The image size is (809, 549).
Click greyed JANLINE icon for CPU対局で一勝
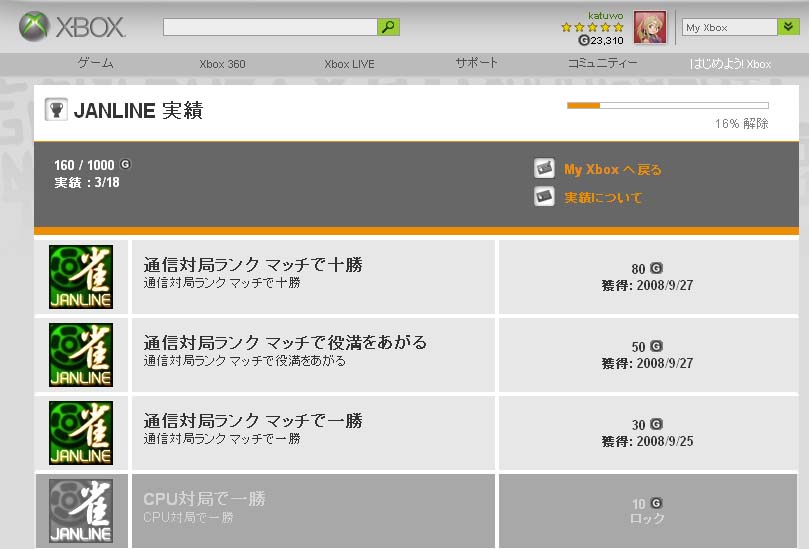[x=81, y=511]
